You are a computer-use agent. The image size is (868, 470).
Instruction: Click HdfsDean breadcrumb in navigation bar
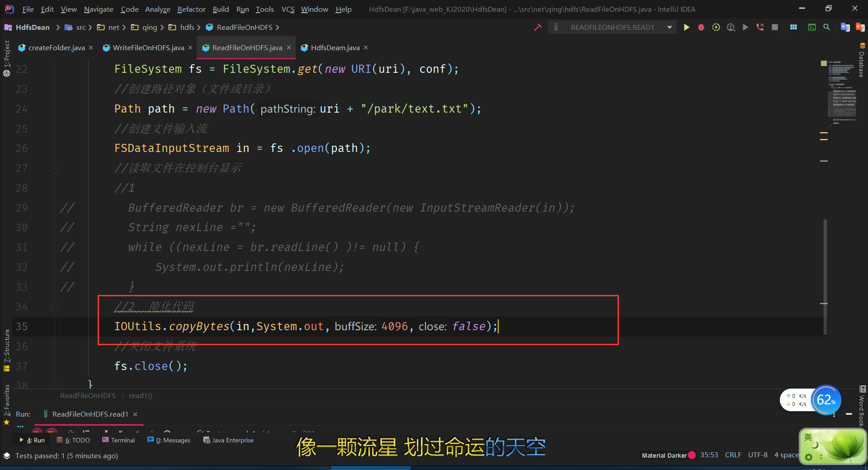[27, 27]
